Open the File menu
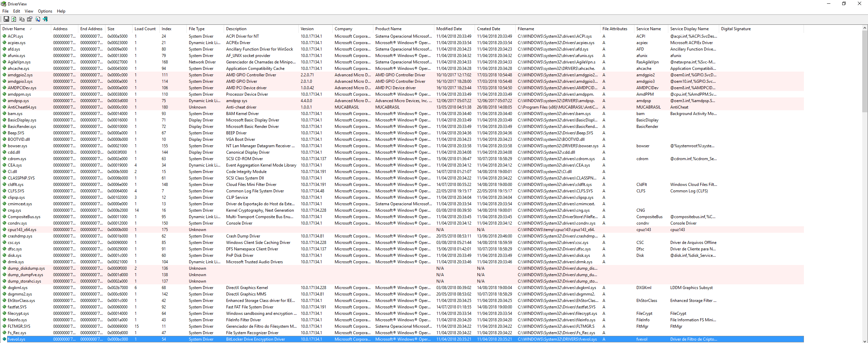 point(5,11)
